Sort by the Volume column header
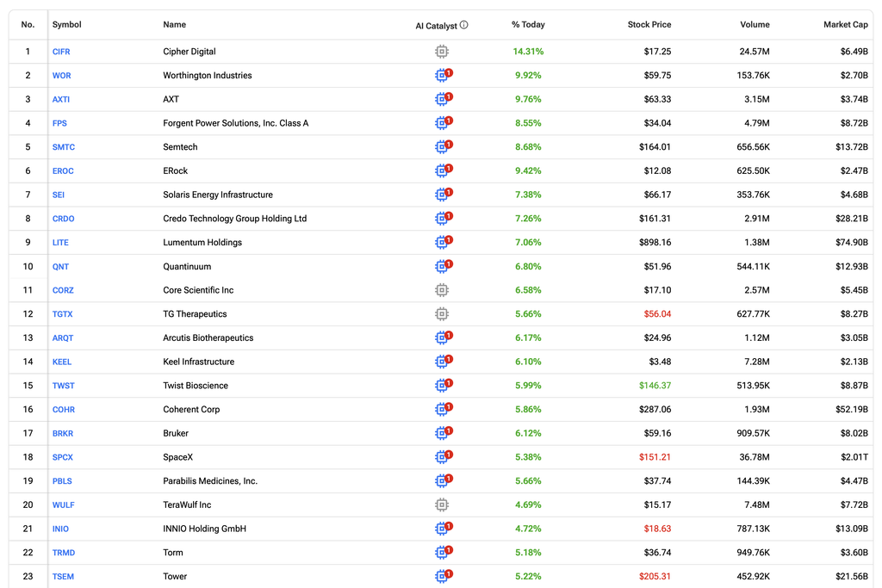The width and height of the screenshot is (882, 588). (x=755, y=25)
